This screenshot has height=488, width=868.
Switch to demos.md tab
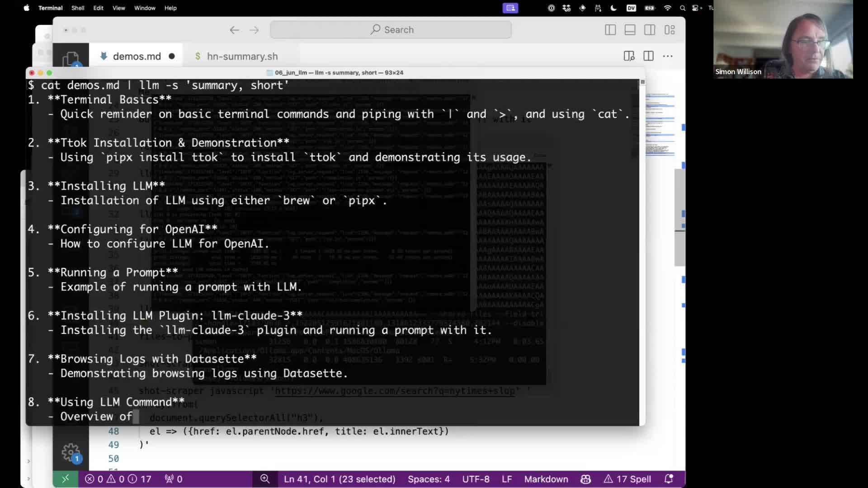click(137, 56)
